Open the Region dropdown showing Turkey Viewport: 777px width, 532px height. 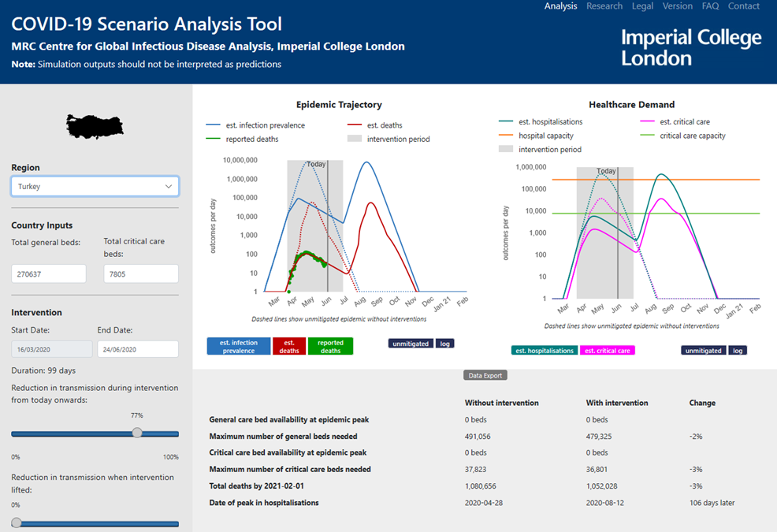(x=95, y=187)
